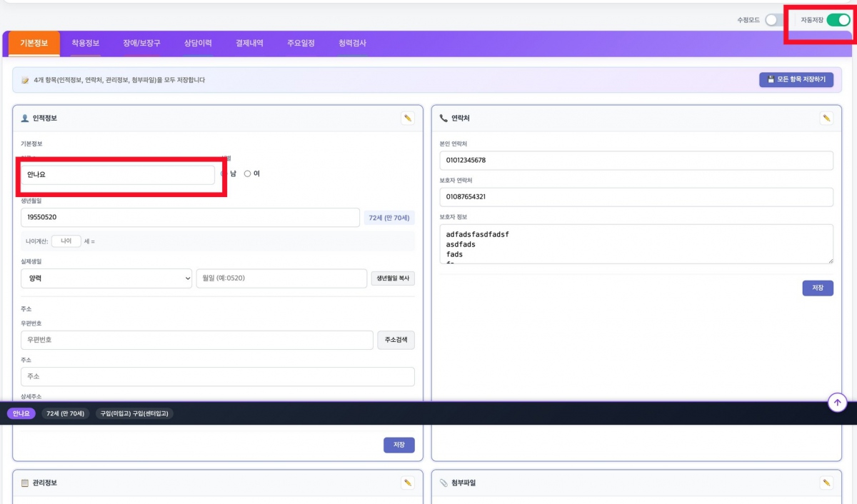Click 저장 button in 연락처 panel
Screen dimensions: 857x504
(x=817, y=288)
